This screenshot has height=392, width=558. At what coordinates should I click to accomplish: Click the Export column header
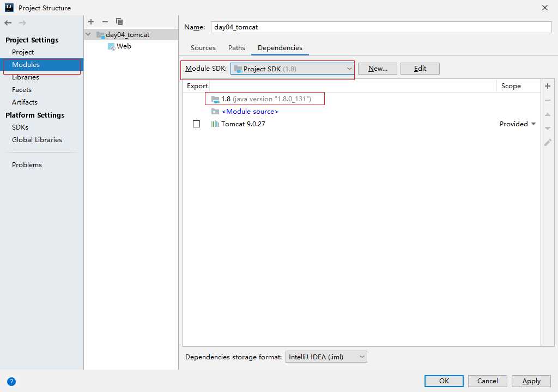click(x=197, y=86)
